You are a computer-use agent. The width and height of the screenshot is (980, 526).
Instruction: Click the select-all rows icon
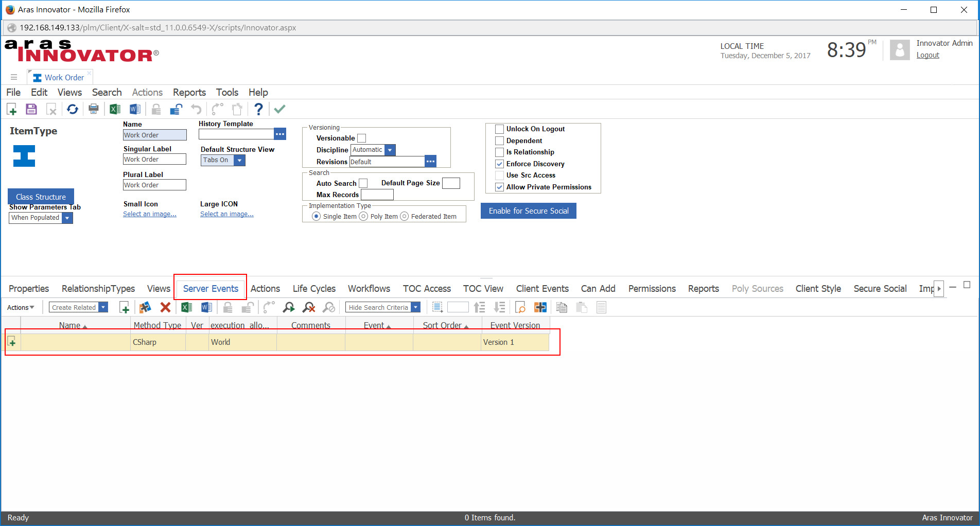click(437, 308)
